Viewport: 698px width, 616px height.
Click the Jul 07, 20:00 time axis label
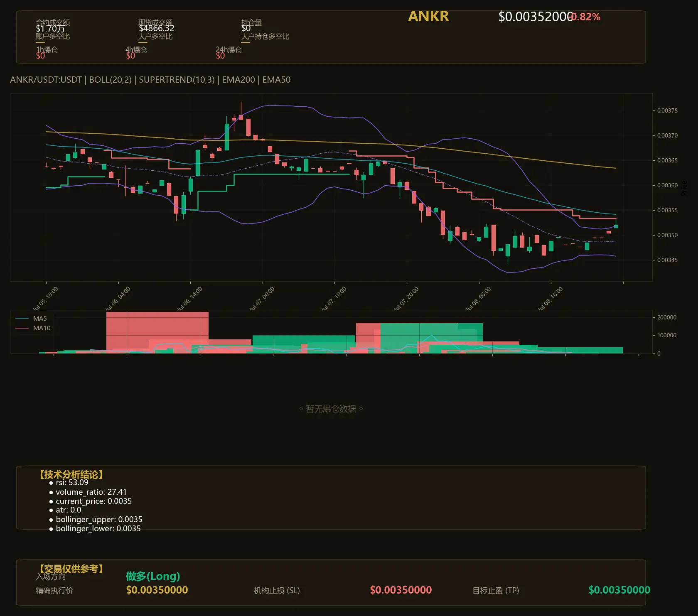click(406, 299)
